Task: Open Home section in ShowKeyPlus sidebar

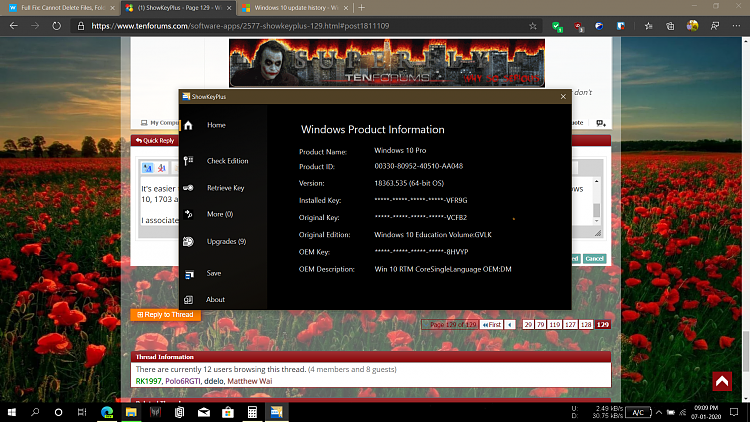Action: click(x=216, y=125)
